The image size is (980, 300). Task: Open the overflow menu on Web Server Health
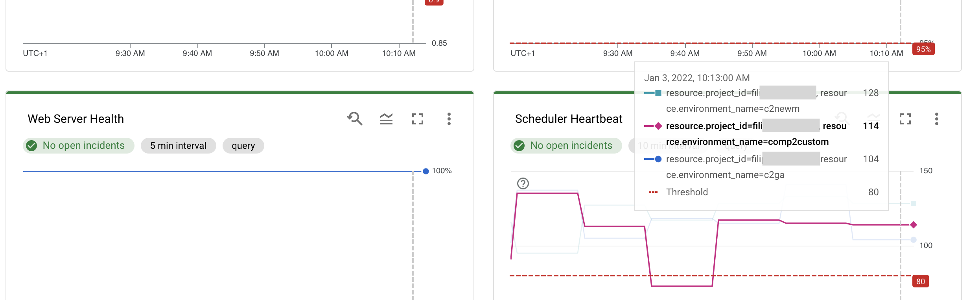[x=449, y=119]
